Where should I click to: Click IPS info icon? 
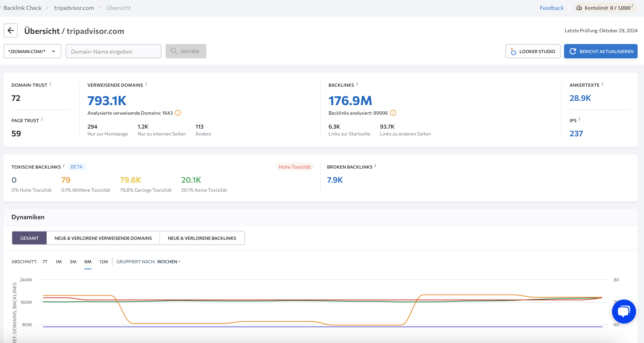pos(579,119)
